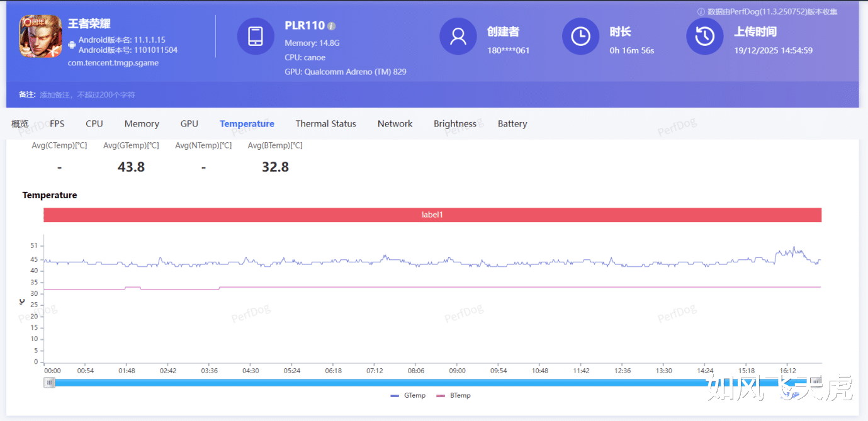Image resolution: width=868 pixels, height=421 pixels.
Task: Click the duration clock icon
Action: click(x=580, y=36)
